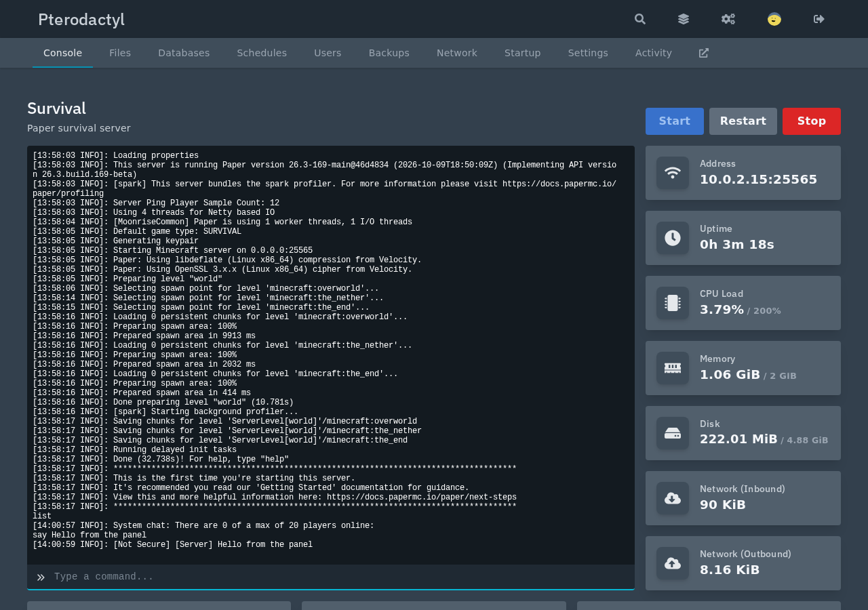Select the Users tab
Viewport: 868px width, 610px height.
click(x=328, y=53)
